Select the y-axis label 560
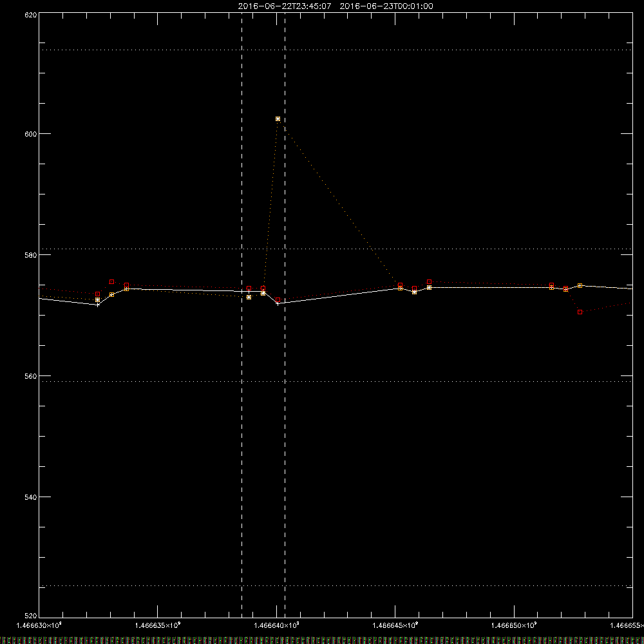Image resolution: width=644 pixels, height=644 pixels. [31, 376]
